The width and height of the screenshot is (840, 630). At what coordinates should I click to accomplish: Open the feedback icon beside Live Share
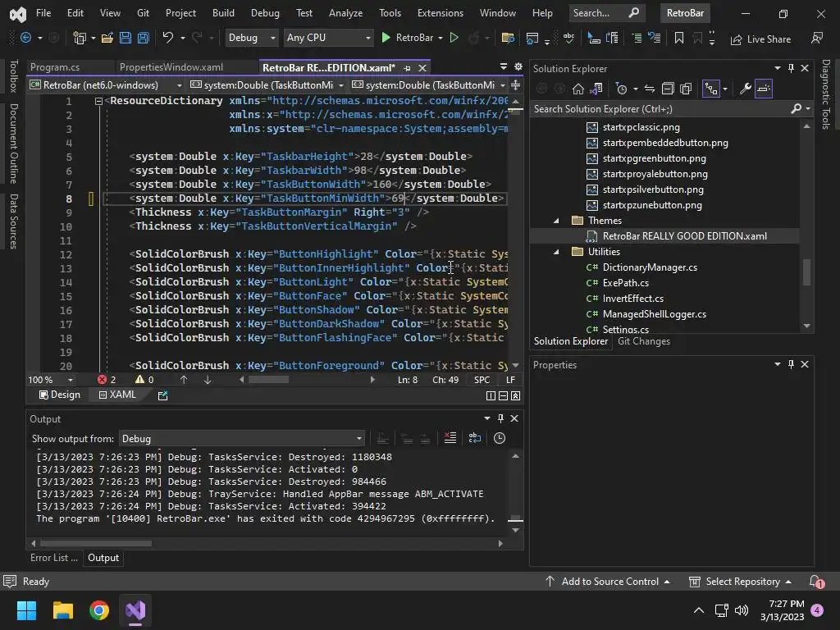[817, 38]
